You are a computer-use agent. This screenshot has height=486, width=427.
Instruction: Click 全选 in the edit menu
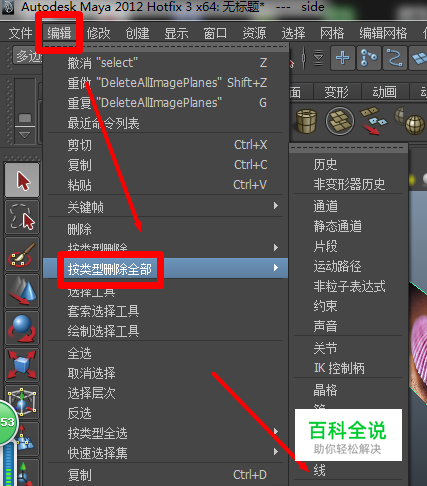165,353
